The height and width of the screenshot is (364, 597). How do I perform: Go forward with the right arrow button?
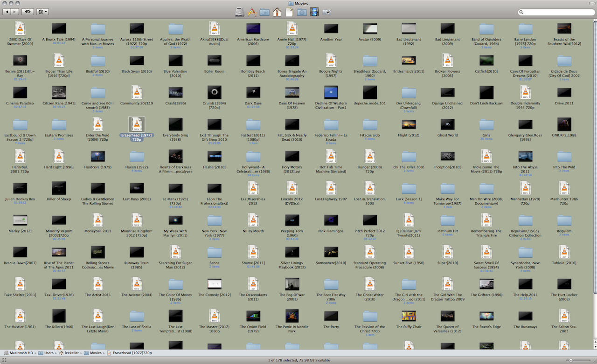[14, 12]
